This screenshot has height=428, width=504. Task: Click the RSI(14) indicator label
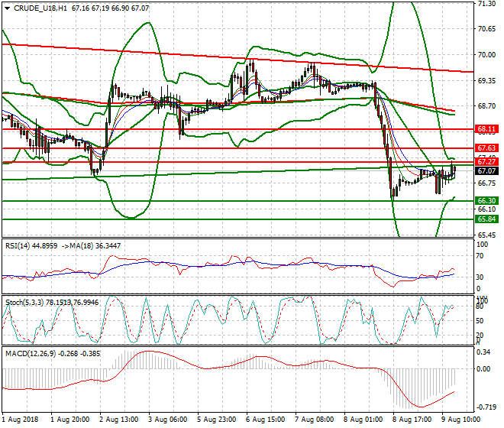(19, 245)
